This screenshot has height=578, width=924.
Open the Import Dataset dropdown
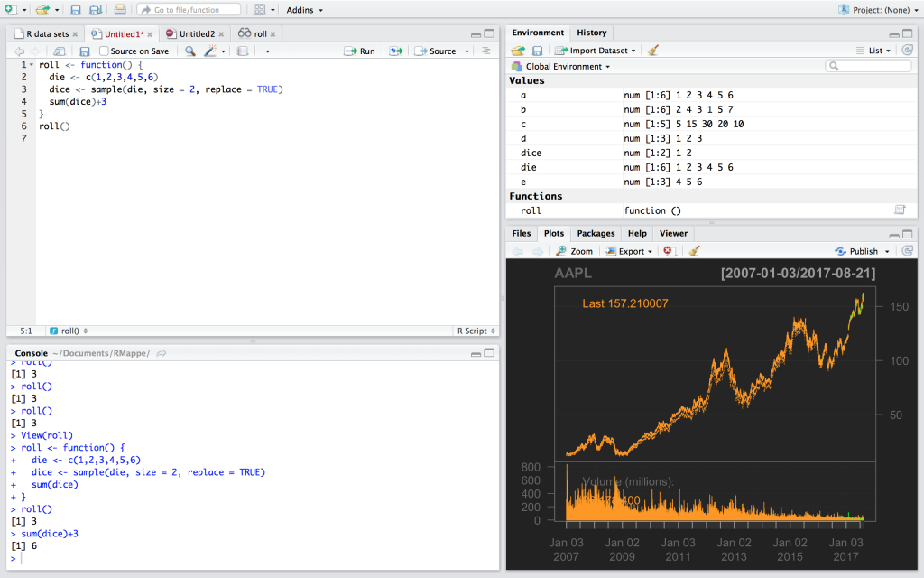click(596, 51)
